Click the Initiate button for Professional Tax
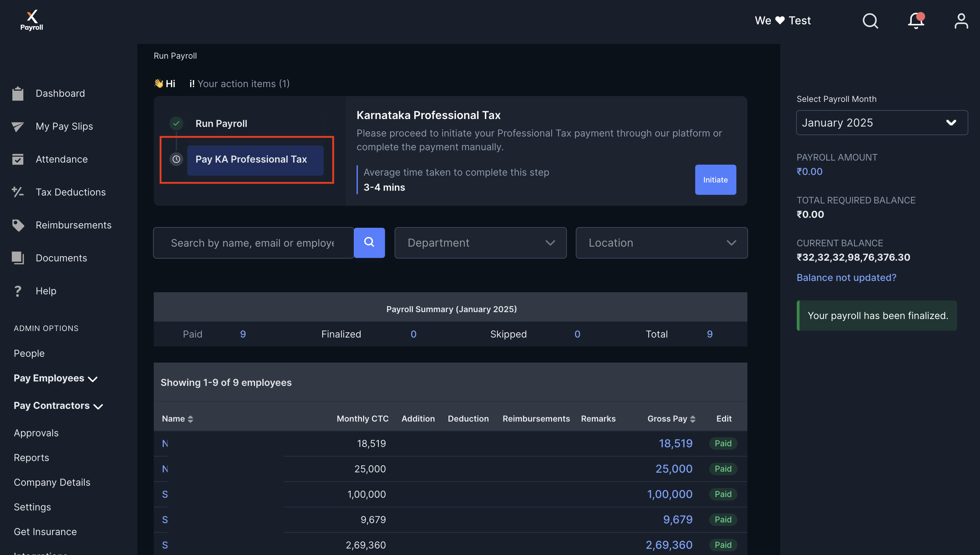980x555 pixels. tap(715, 179)
